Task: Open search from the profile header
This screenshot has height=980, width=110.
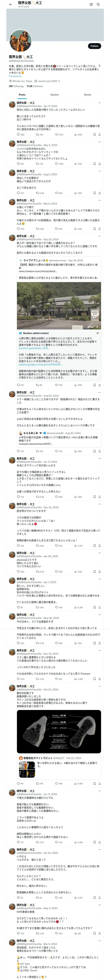Action: tap(98, 5)
